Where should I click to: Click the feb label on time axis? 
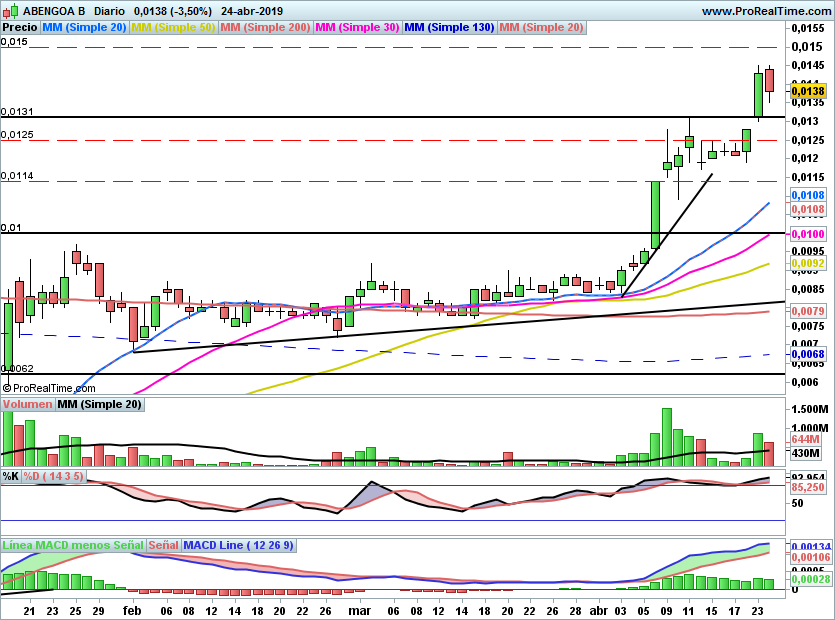coord(132,610)
